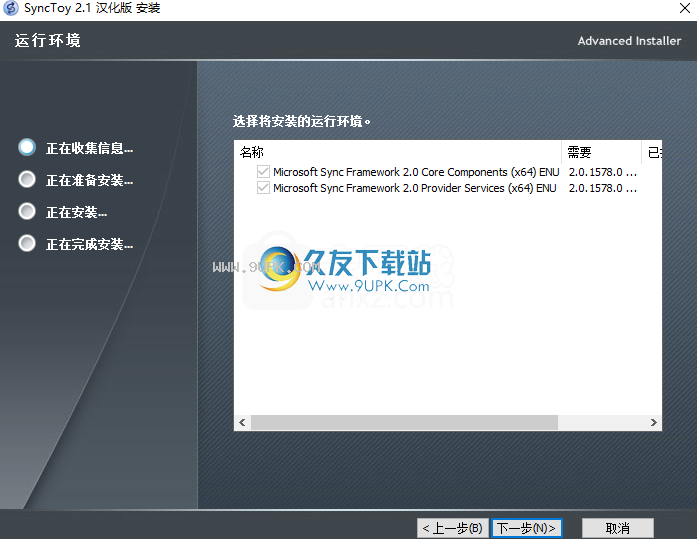Go back with 上一步(B) button
697x539 pixels.
(453, 528)
